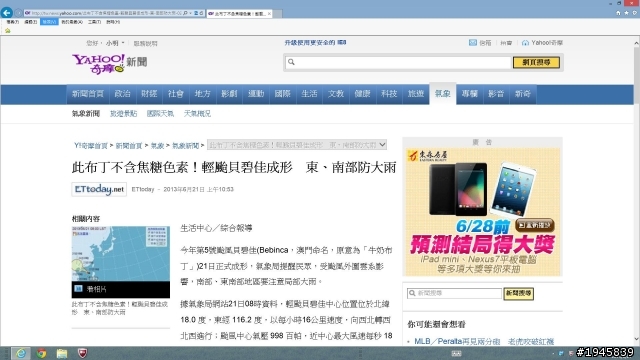This screenshot has height=360, width=640.
Task: Open the 運動 navigation tab
Action: tap(256, 94)
